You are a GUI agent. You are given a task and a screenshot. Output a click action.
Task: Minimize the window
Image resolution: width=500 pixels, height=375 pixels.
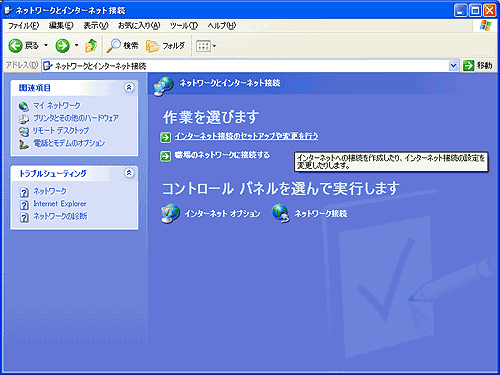[x=460, y=11]
